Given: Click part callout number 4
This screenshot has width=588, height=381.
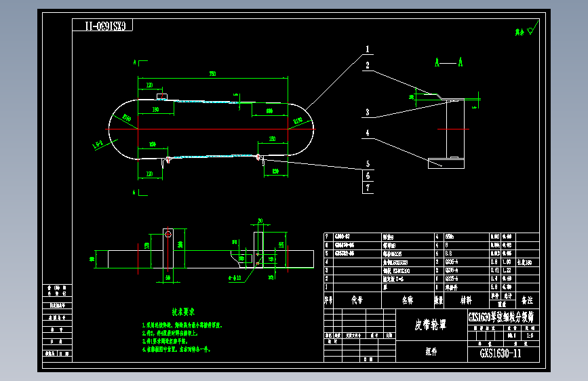Looking at the screenshot, I should (x=368, y=133).
